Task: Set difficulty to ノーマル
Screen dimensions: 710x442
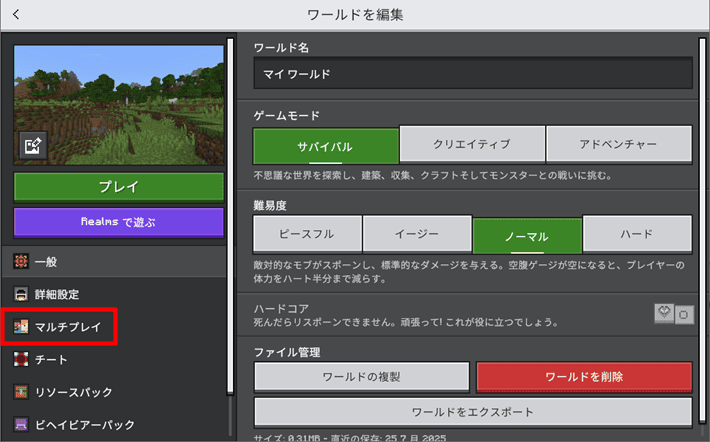Action: tap(527, 235)
